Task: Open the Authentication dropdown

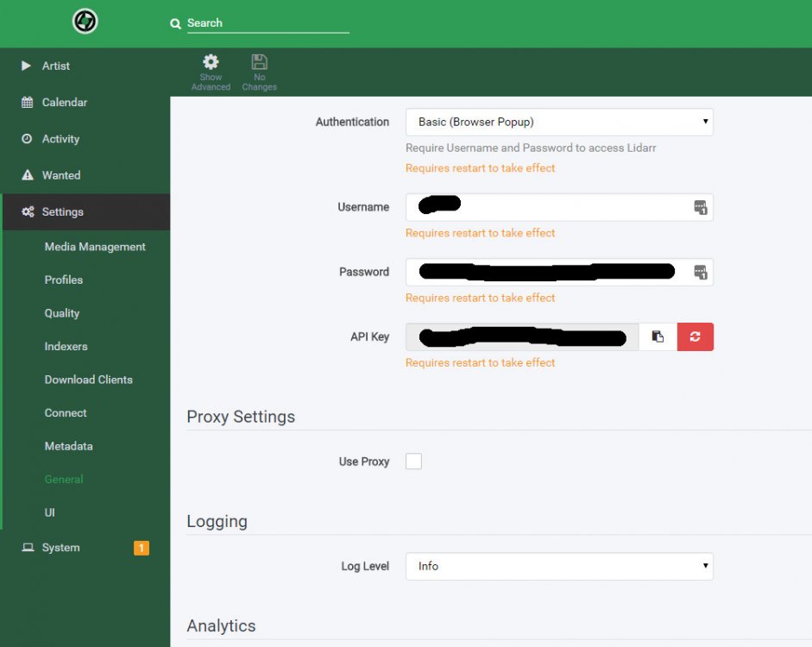Action: pyautogui.click(x=559, y=122)
